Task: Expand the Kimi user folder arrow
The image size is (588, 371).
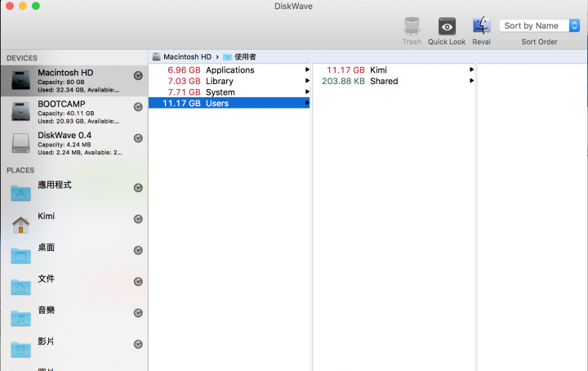Action: (471, 69)
